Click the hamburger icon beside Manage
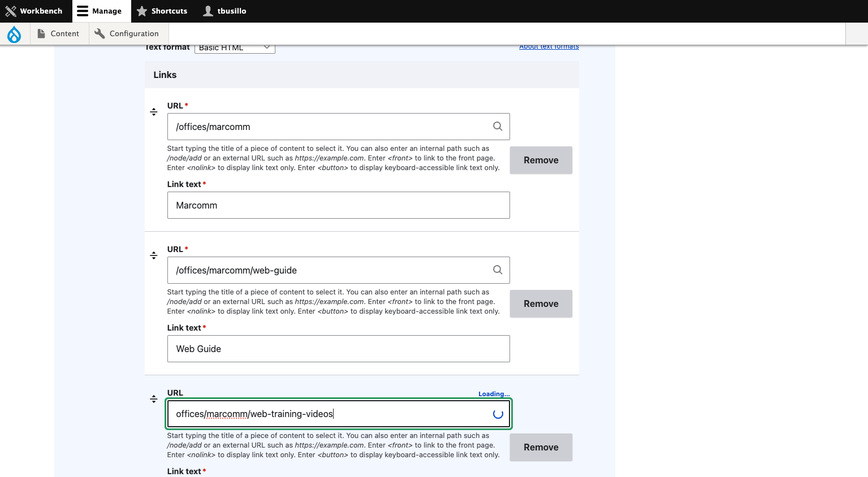Screen dimensions: 868x477 tap(83, 11)
